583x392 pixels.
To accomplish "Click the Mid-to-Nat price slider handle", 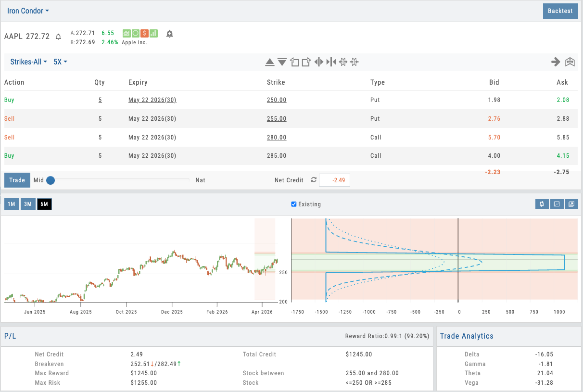I will point(51,180).
